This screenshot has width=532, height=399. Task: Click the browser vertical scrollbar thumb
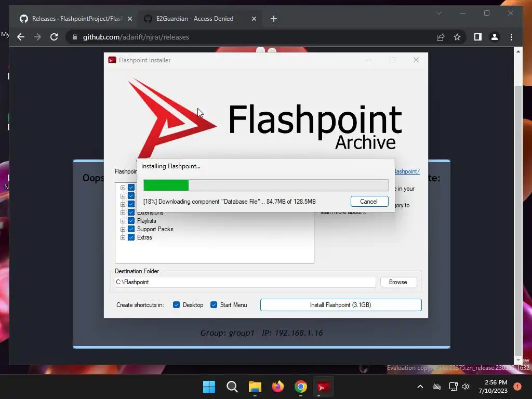[x=518, y=220]
